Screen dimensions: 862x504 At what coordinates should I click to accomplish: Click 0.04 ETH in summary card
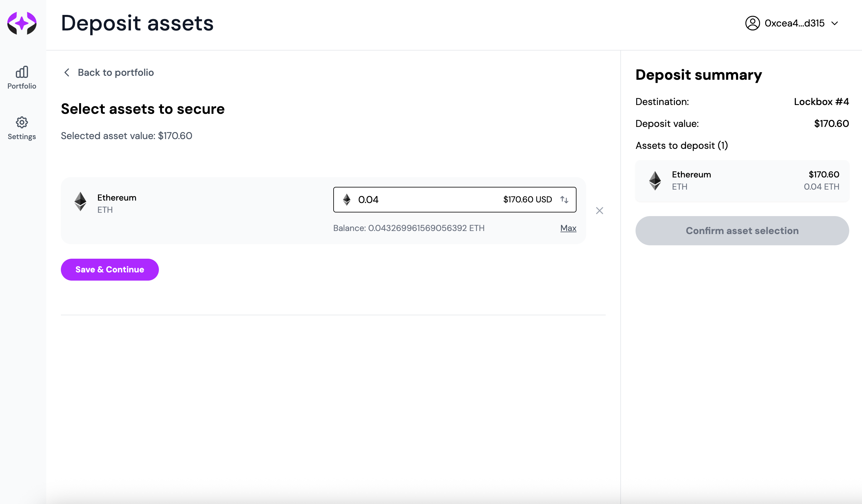[x=821, y=187]
